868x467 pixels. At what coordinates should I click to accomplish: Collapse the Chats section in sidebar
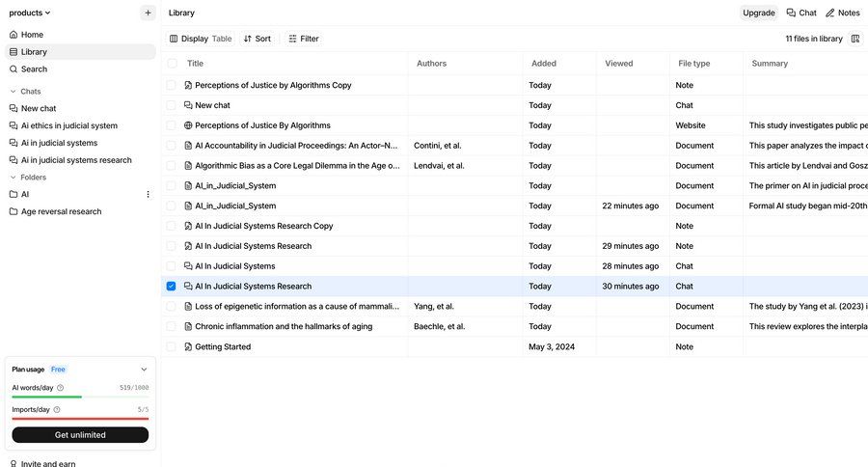pyautogui.click(x=13, y=92)
